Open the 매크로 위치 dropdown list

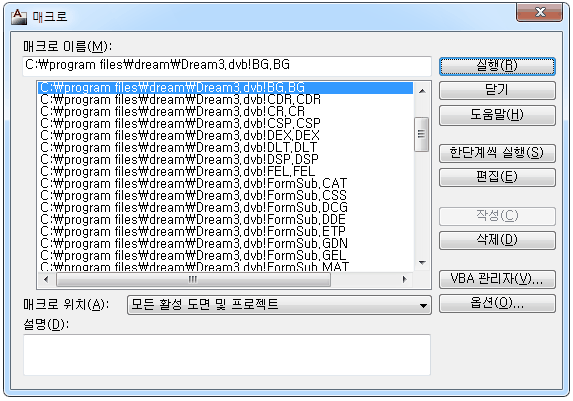[x=279, y=305]
